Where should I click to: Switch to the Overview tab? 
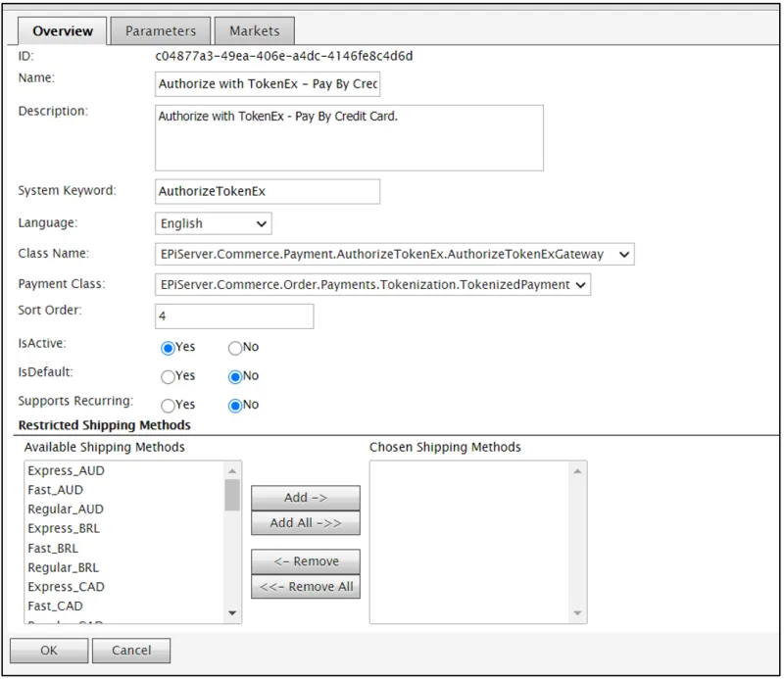pos(63,31)
